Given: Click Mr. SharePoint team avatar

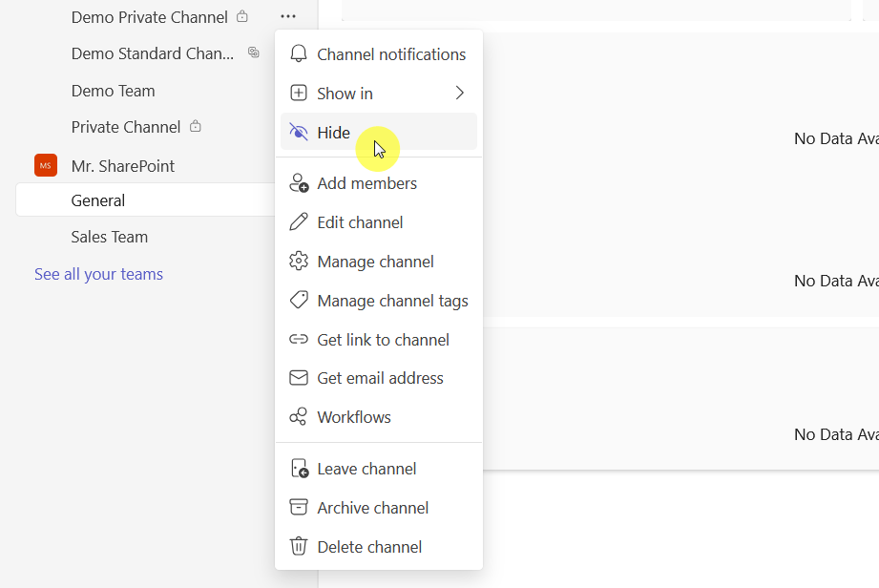Looking at the screenshot, I should pyautogui.click(x=46, y=165).
